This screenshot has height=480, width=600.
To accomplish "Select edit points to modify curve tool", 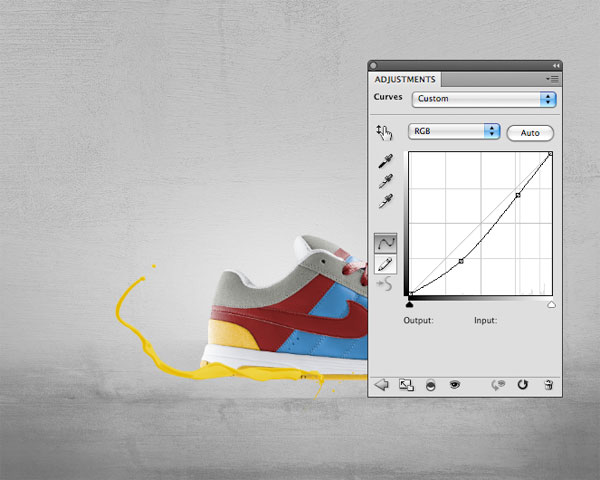I will [385, 243].
